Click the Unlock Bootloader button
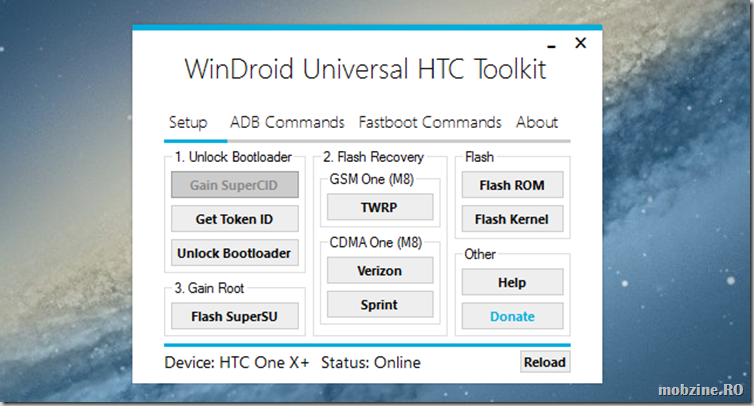Viewport: 754px width, 406px height. [x=235, y=253]
